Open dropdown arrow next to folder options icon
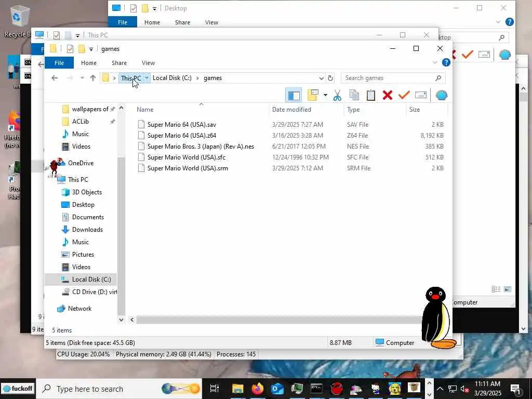 point(325,96)
